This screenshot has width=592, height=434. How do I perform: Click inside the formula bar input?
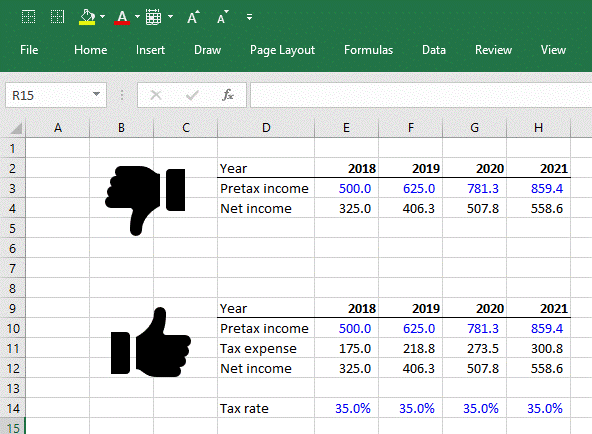pos(421,95)
